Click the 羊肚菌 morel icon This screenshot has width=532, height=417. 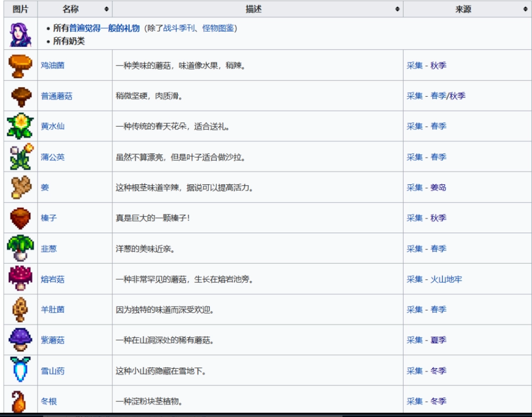point(20,310)
